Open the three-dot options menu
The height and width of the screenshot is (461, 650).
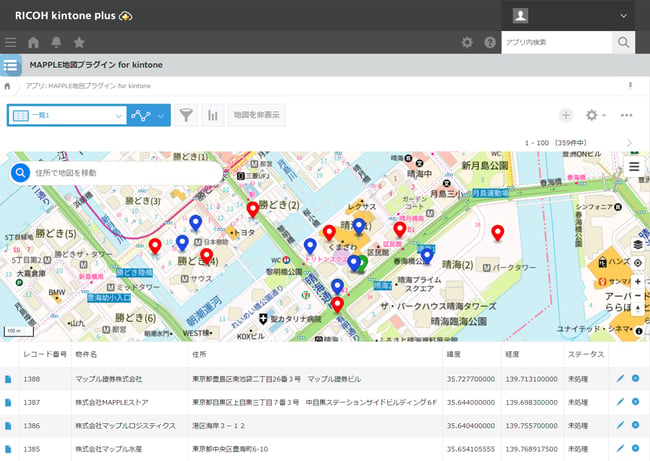pos(626,115)
